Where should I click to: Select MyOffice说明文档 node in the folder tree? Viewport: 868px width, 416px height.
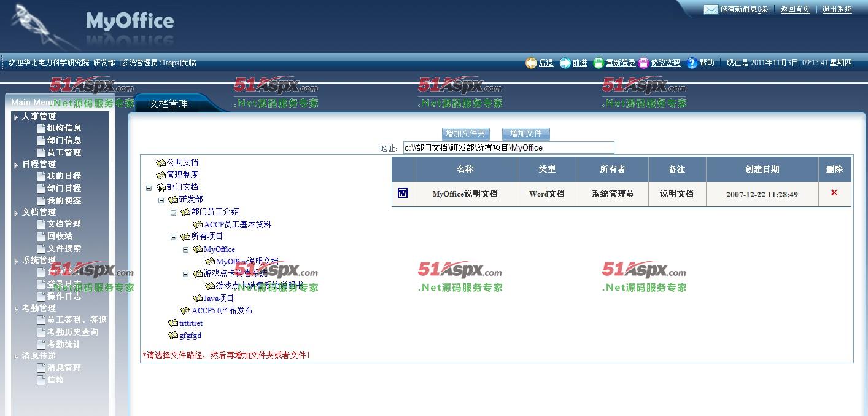pyautogui.click(x=247, y=262)
